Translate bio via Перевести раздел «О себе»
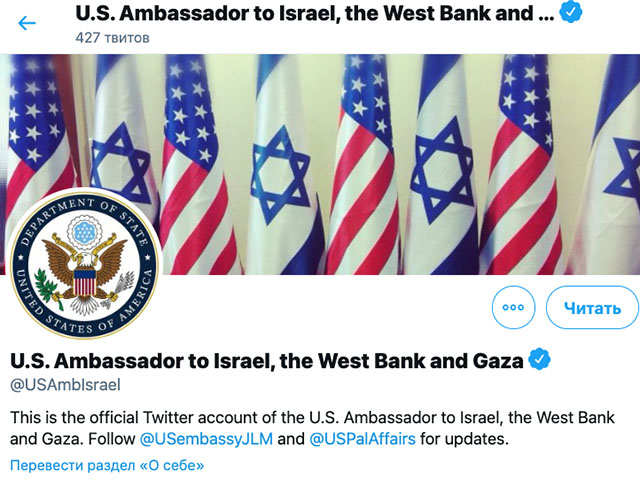This screenshot has height=480, width=640. [107, 465]
